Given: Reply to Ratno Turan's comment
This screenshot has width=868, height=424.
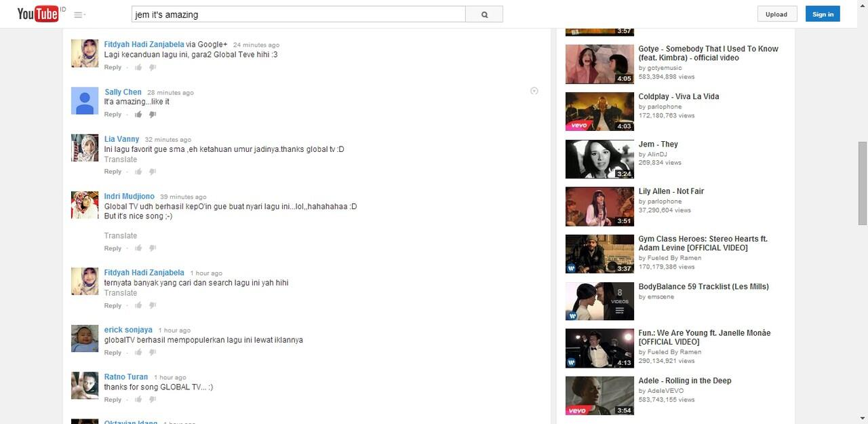Looking at the screenshot, I should point(113,400).
